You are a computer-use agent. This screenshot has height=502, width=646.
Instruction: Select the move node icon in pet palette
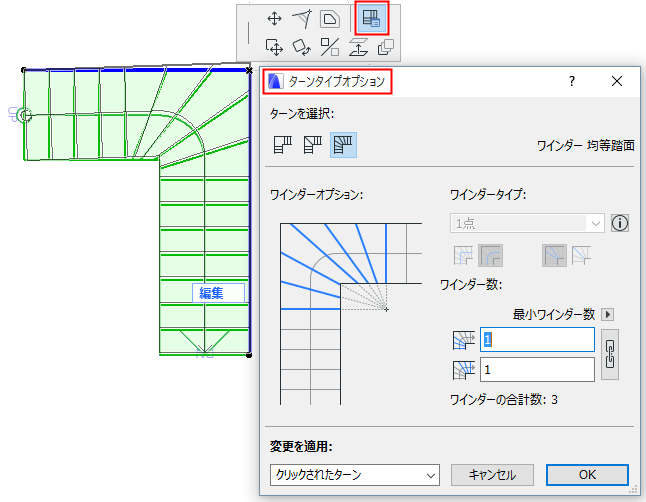(274, 19)
